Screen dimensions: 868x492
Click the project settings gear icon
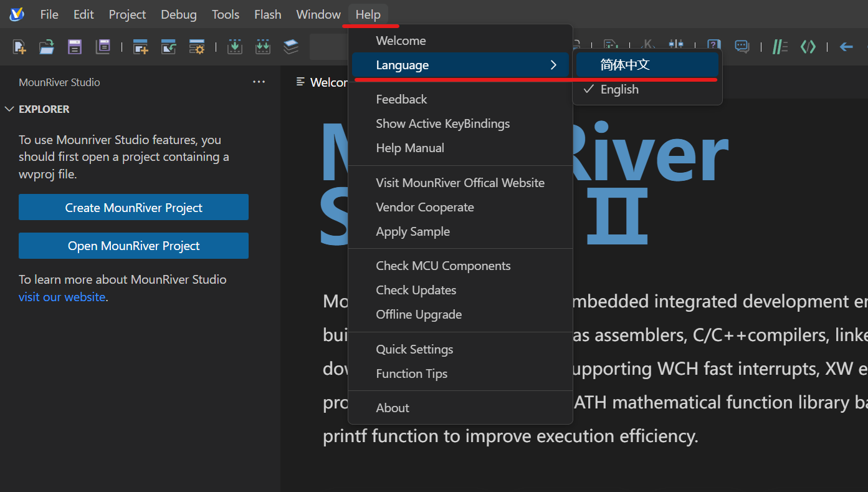point(197,47)
